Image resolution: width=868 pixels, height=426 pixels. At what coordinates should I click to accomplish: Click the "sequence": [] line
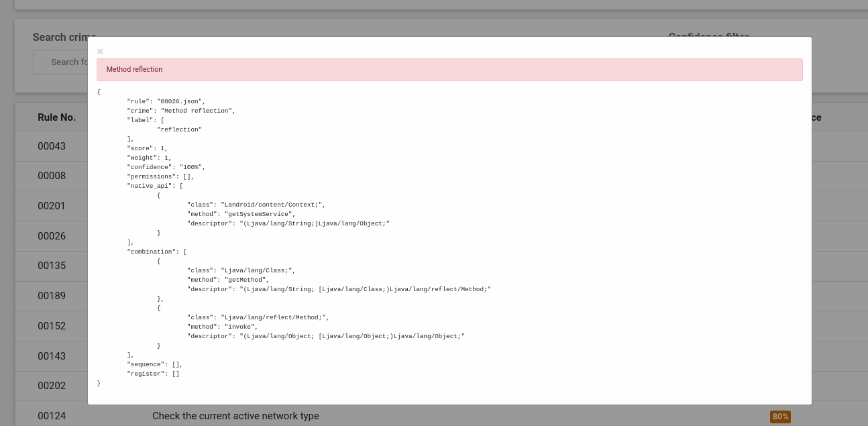coord(155,364)
